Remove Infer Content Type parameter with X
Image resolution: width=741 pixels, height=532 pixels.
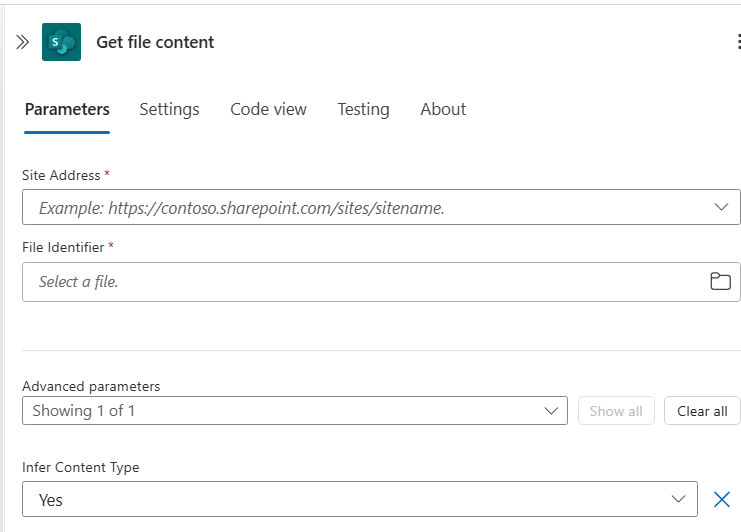721,499
